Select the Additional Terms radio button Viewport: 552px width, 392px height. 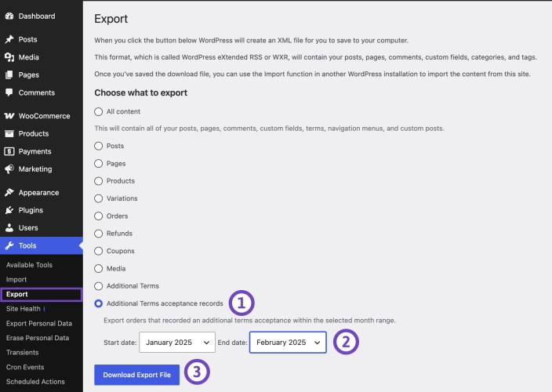pyautogui.click(x=99, y=285)
